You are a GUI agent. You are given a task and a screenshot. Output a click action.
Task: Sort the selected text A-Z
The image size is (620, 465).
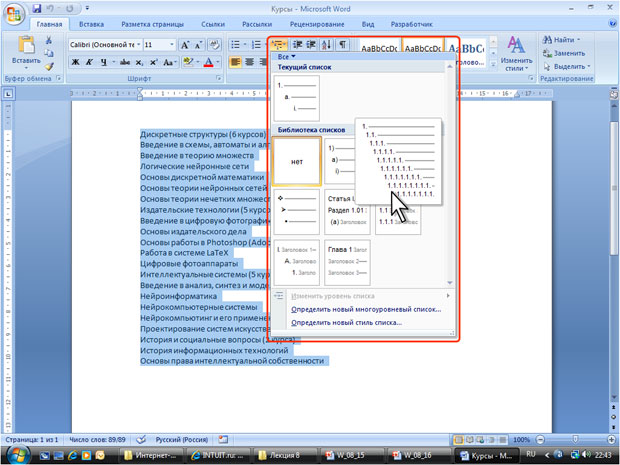coord(327,45)
